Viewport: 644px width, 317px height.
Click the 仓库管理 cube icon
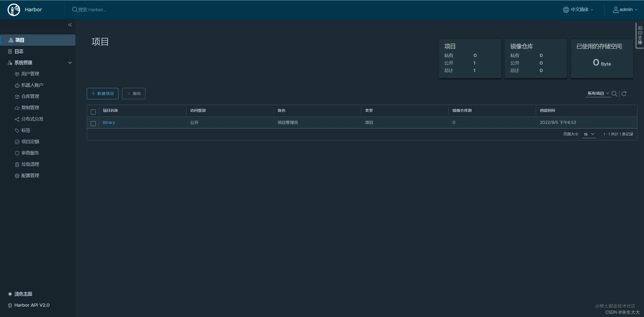17,97
